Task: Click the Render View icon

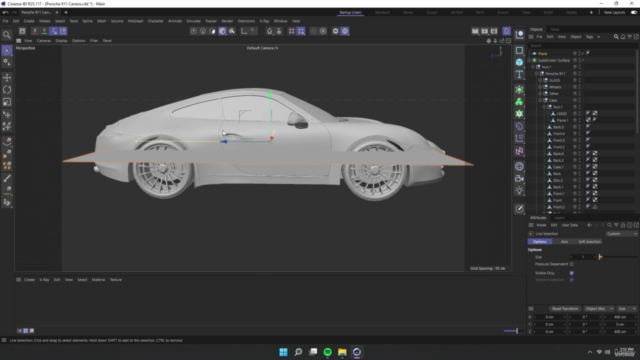Action: coord(475,31)
